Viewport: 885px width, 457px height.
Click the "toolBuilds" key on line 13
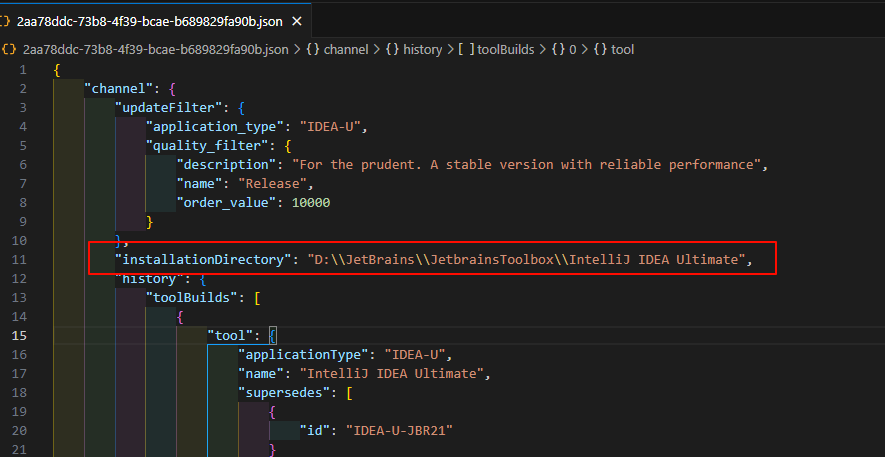192,297
